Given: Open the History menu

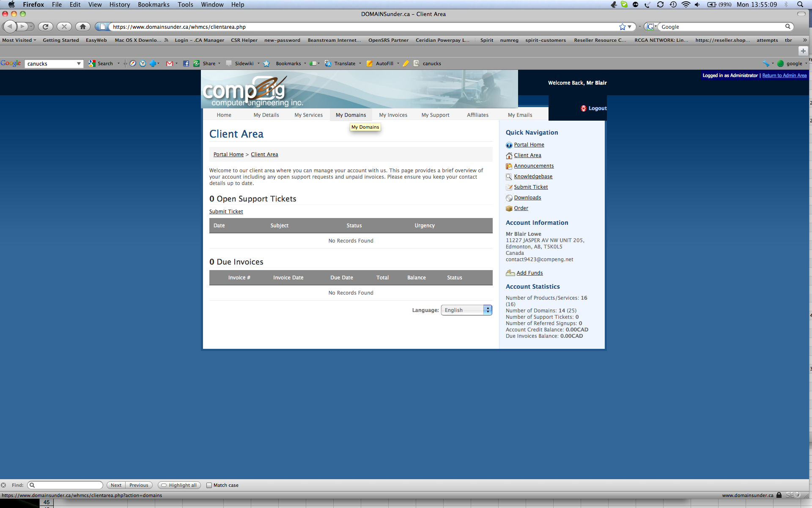Looking at the screenshot, I should 120,4.
